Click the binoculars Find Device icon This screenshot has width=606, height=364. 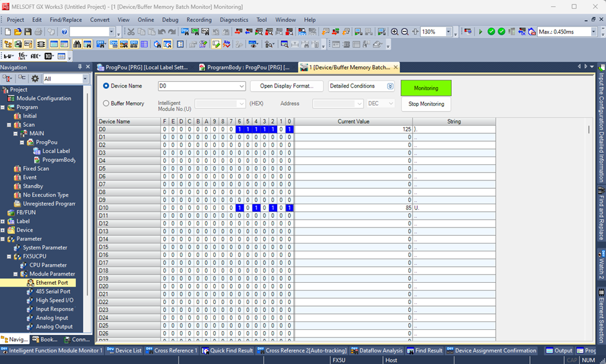click(x=77, y=44)
